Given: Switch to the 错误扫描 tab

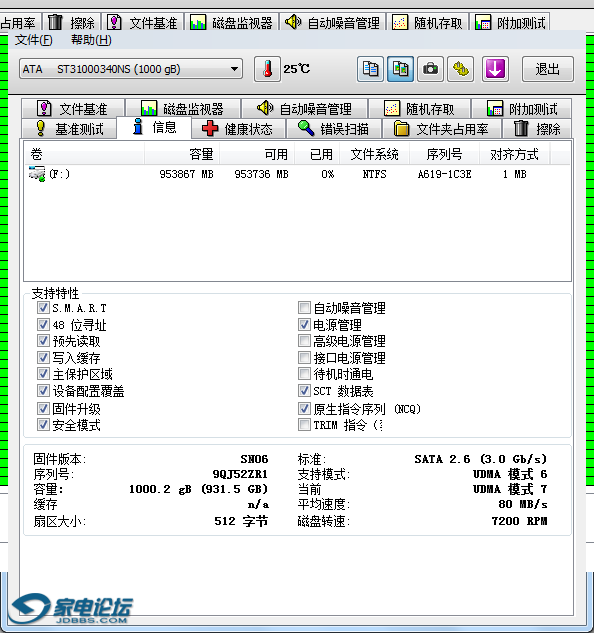Looking at the screenshot, I should (334, 129).
